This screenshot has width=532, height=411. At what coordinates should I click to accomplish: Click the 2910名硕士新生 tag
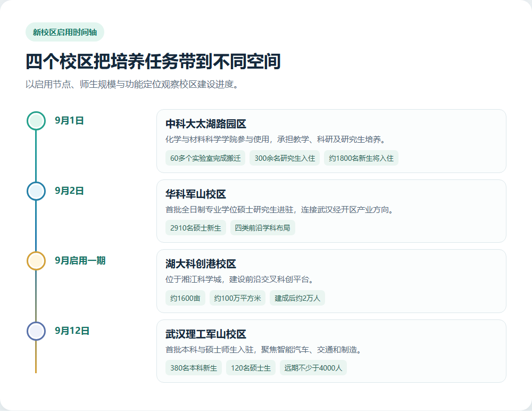pyautogui.click(x=195, y=228)
